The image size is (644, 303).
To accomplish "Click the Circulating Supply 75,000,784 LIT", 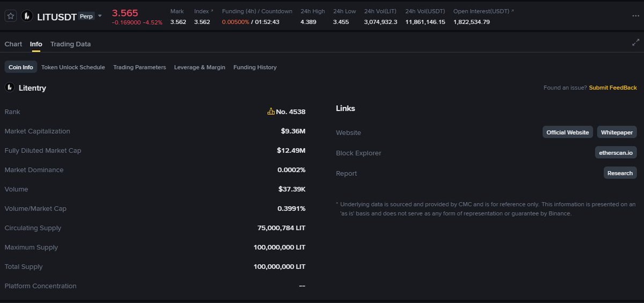I will 281,227.
